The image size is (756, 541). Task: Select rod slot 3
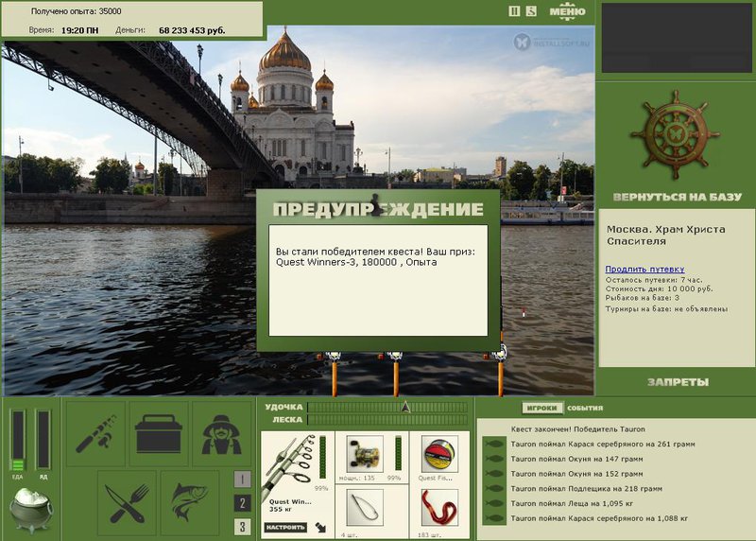242,527
